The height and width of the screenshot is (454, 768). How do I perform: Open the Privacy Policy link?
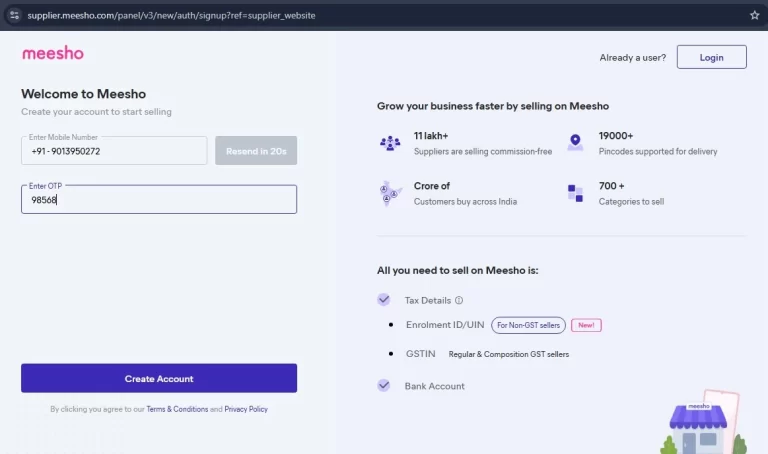pyautogui.click(x=246, y=409)
